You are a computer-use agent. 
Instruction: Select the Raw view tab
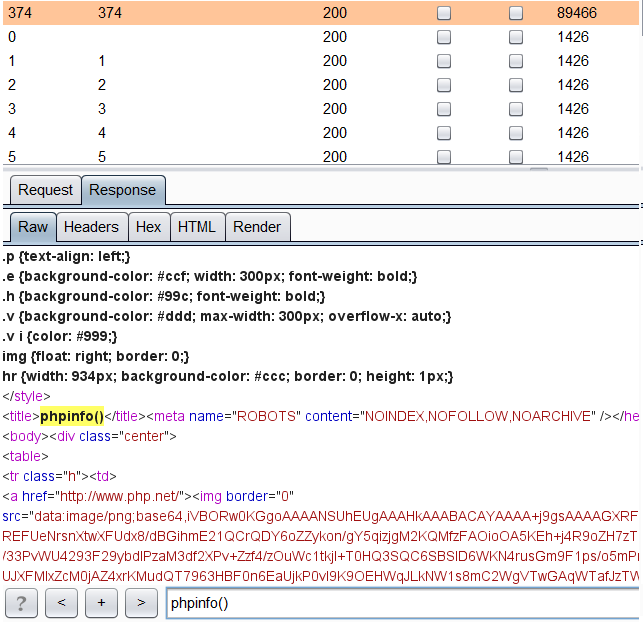(x=33, y=227)
